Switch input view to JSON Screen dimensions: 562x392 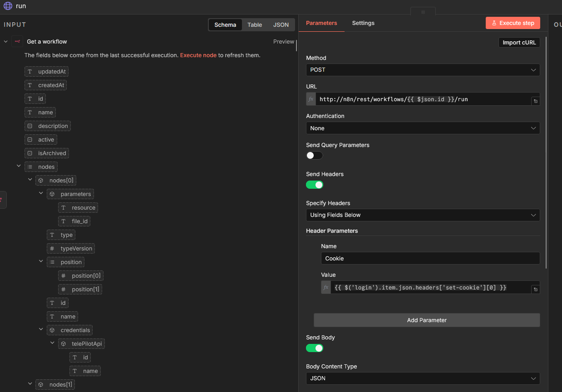281,25
